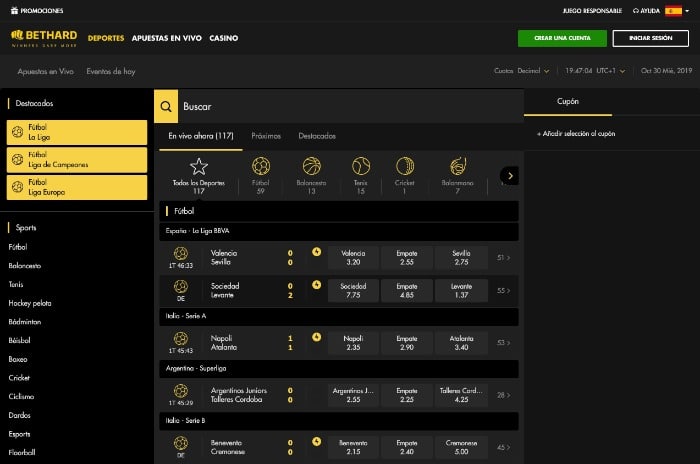Click the Bethard logo
The width and height of the screenshot is (700, 464).
[44, 38]
